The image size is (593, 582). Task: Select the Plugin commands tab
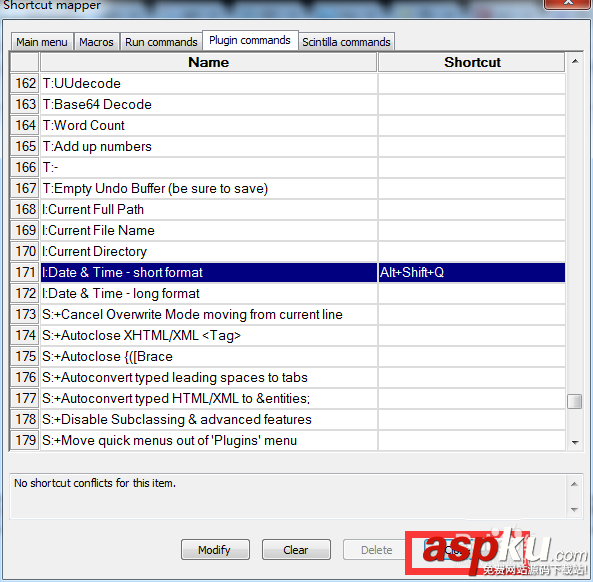tap(250, 40)
